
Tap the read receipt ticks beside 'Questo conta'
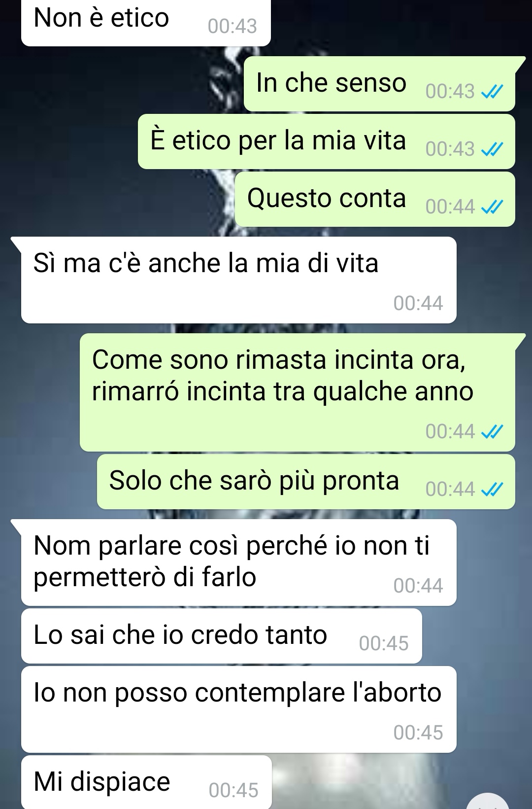[x=492, y=207]
